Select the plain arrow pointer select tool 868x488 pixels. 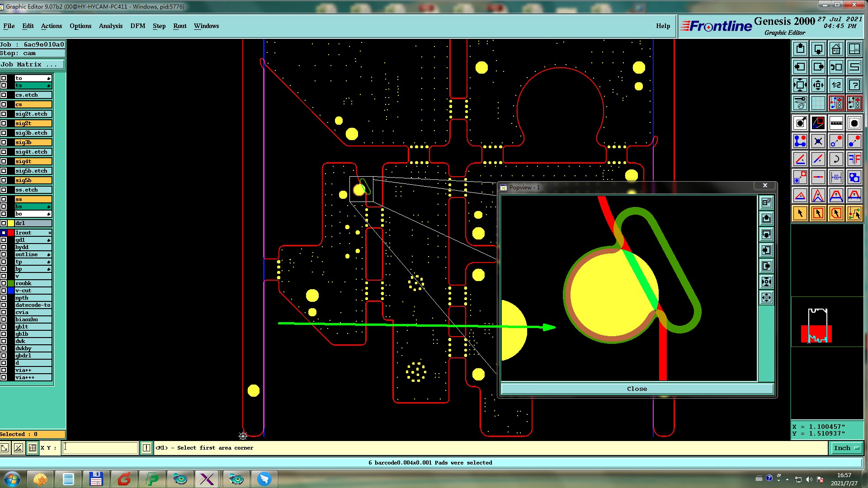coord(800,213)
